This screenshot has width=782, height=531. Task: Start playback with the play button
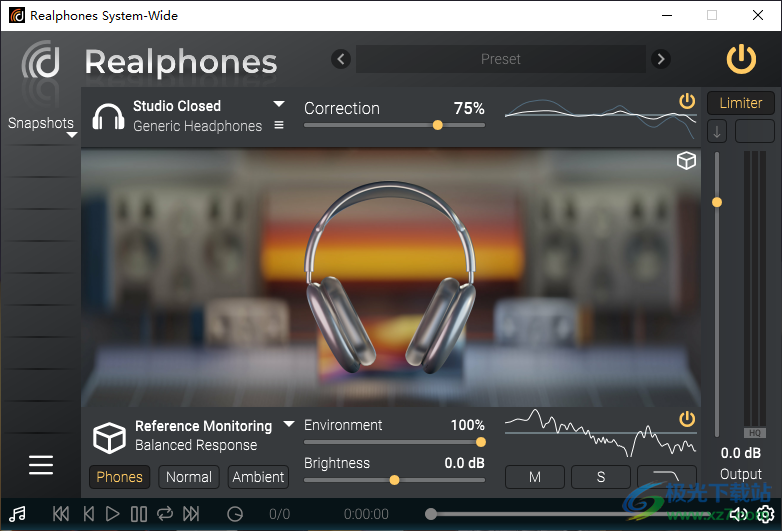(x=113, y=514)
